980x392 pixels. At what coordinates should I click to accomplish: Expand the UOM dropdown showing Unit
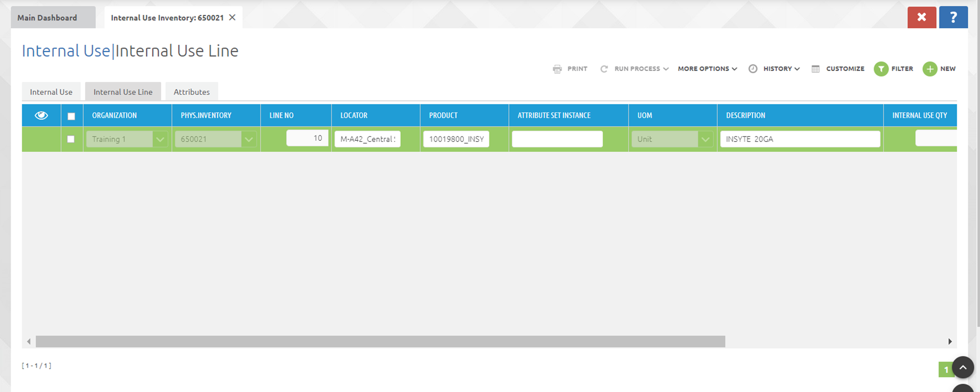point(705,139)
